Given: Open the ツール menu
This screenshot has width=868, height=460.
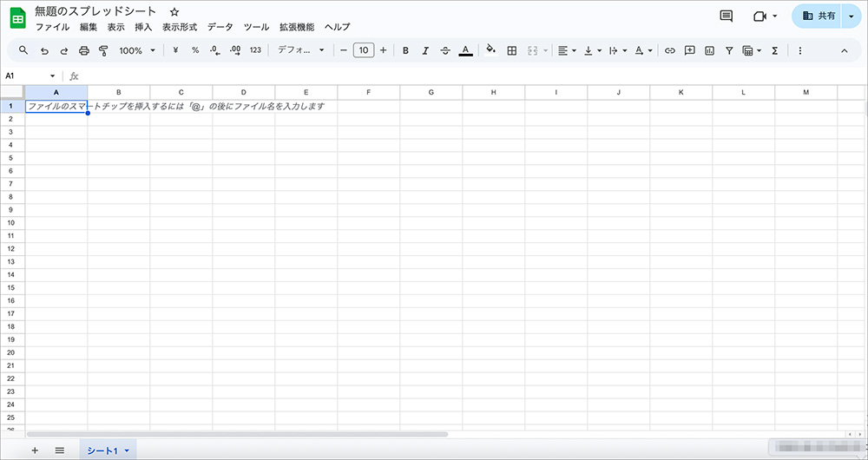Looking at the screenshot, I should (256, 27).
